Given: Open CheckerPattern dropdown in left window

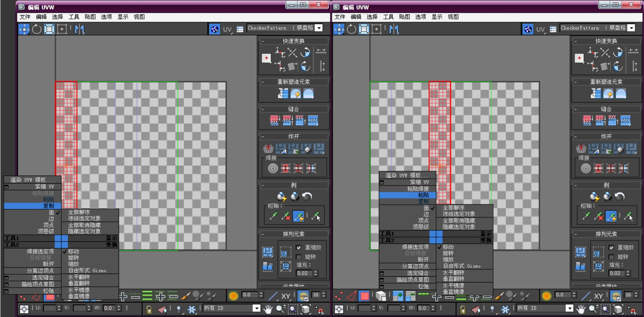Looking at the screenshot, I should pyautogui.click(x=319, y=28).
